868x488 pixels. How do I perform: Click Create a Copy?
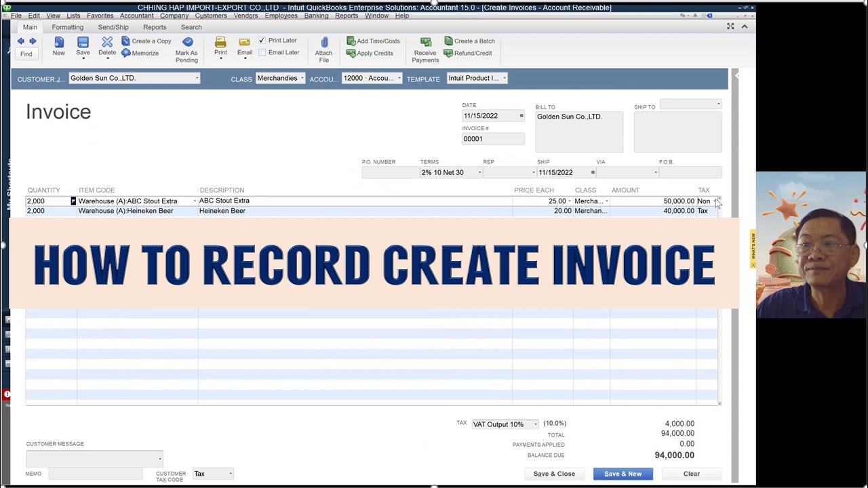146,41
